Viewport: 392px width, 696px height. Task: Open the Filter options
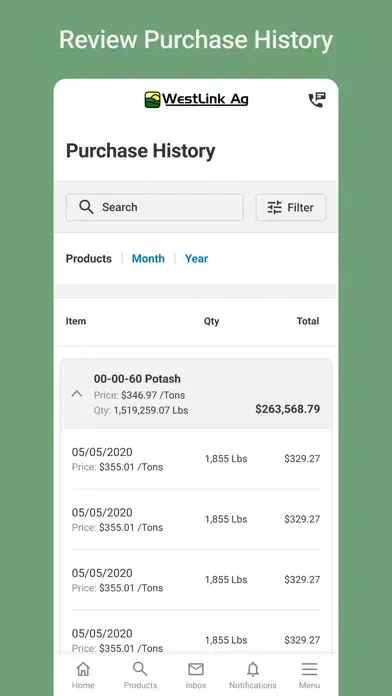[291, 207]
